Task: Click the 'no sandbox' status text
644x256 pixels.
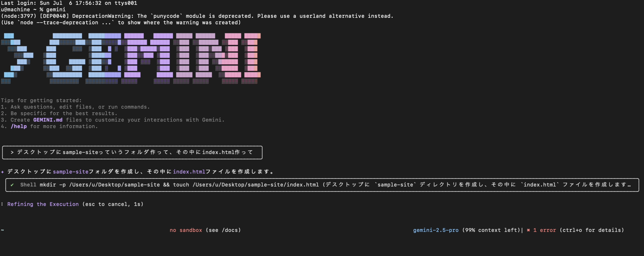Action: 186,230
